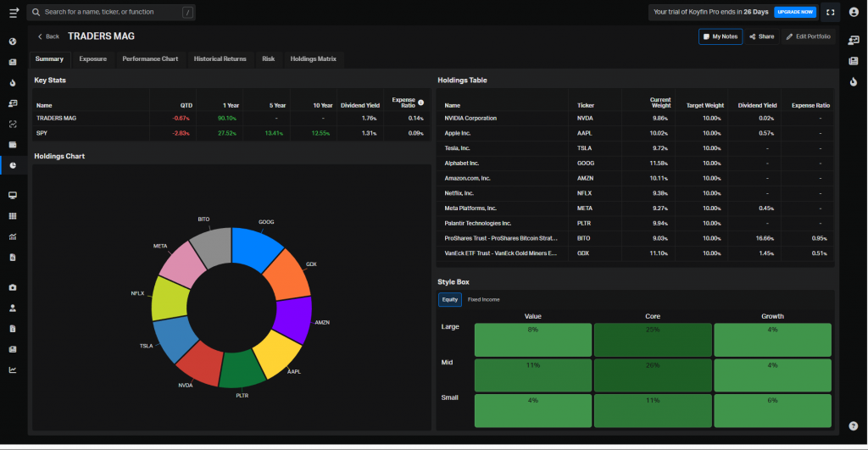Open the presenter-screen icon in right sidebar
This screenshot has height=450, width=868.
(x=854, y=40)
